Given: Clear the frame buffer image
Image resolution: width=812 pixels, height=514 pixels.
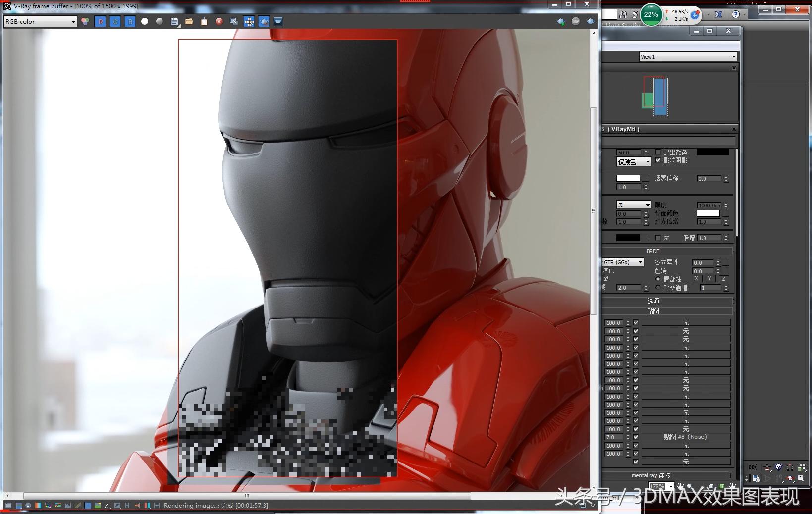Looking at the screenshot, I should pyautogui.click(x=219, y=21).
